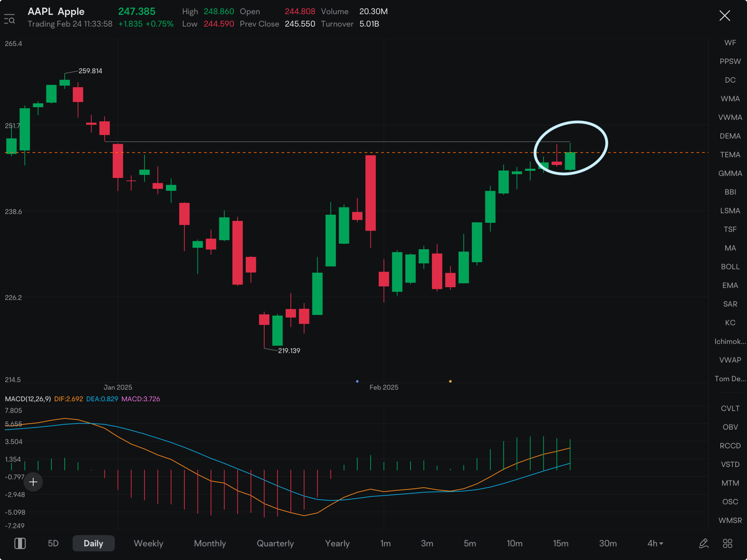Viewport: 747px width, 560px height.
Task: Select the 30m interval
Action: pos(608,543)
